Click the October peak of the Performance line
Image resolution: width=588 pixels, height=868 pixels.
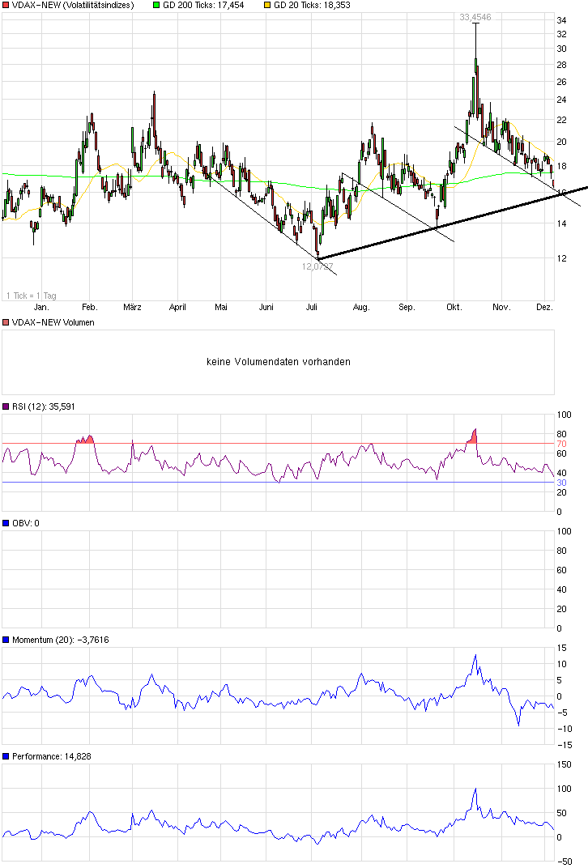tap(475, 790)
